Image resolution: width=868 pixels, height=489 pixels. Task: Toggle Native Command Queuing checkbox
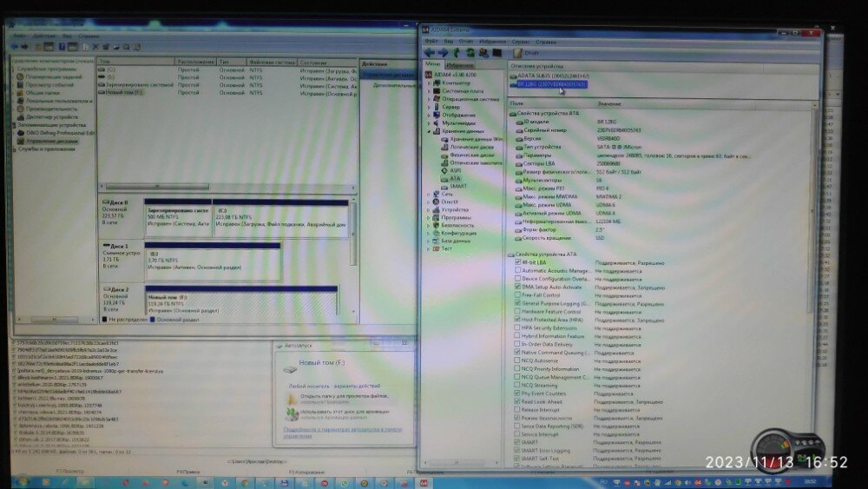tap(517, 353)
